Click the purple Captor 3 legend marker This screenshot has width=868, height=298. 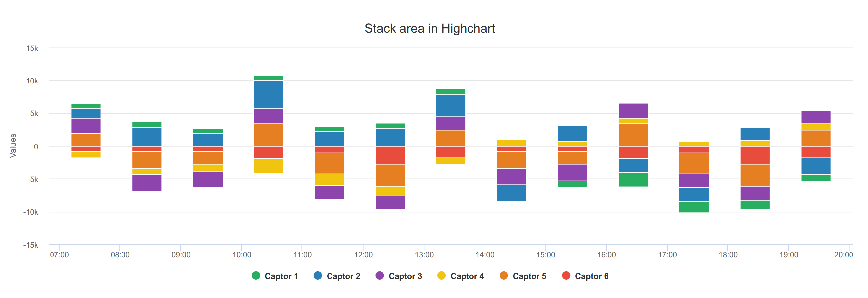point(380,276)
